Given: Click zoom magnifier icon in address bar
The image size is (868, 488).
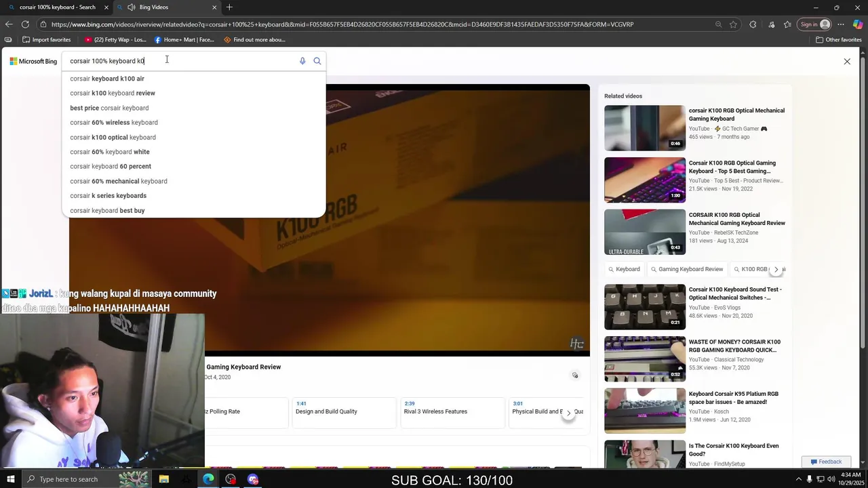Looking at the screenshot, I should coord(718,24).
